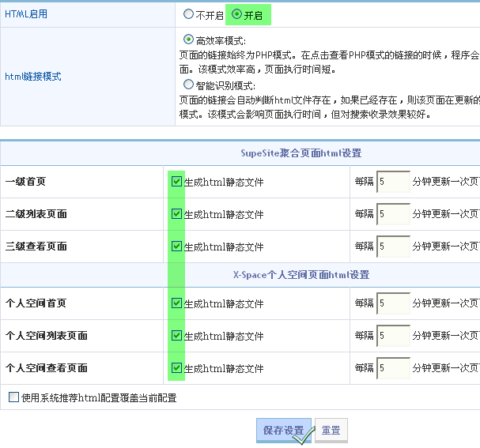Enable 使用系统推荐html配置覆盖当前配置 checkbox
The height and width of the screenshot is (448, 480).
13,397
